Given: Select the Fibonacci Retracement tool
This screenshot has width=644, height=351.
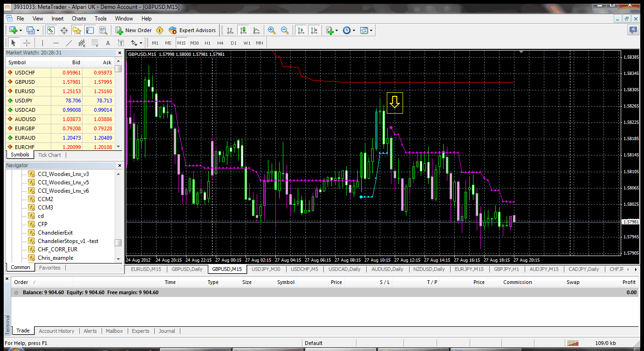Looking at the screenshot, I should click(95, 43).
